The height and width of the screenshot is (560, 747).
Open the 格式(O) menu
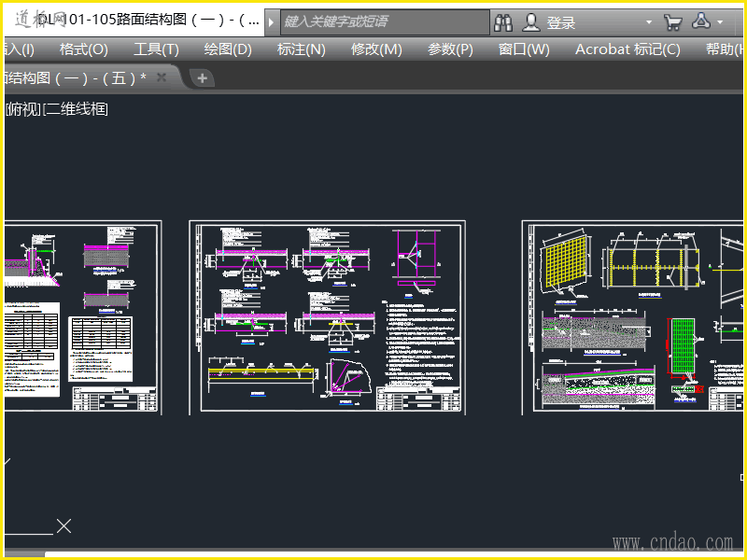pyautogui.click(x=84, y=49)
